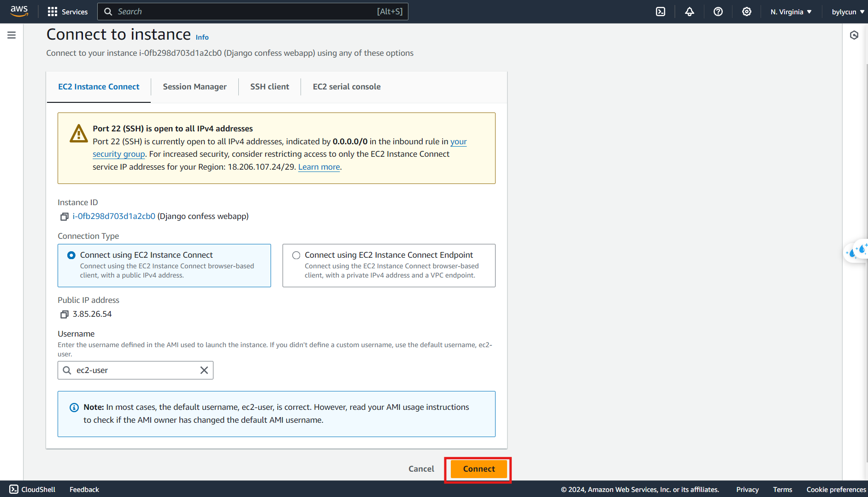Open the settings gear icon

pyautogui.click(x=746, y=12)
